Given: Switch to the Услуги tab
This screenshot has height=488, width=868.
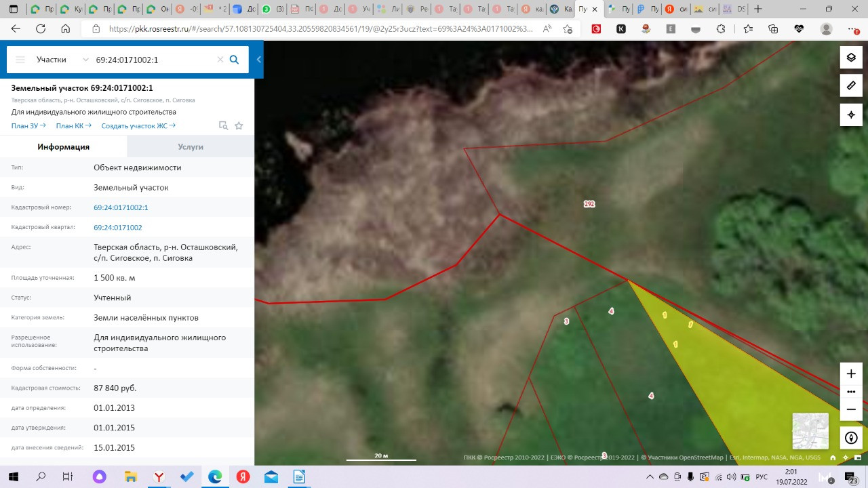Looking at the screenshot, I should pyautogui.click(x=191, y=146).
